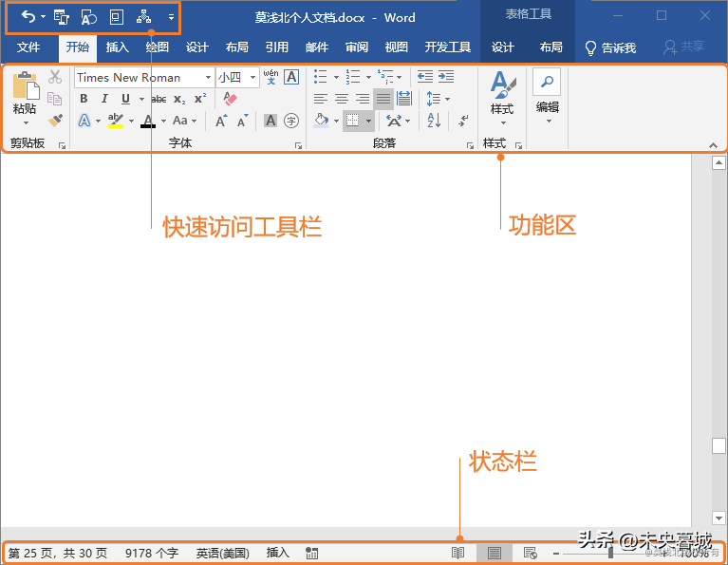Align text right
This screenshot has height=565, width=728.
pos(363,99)
